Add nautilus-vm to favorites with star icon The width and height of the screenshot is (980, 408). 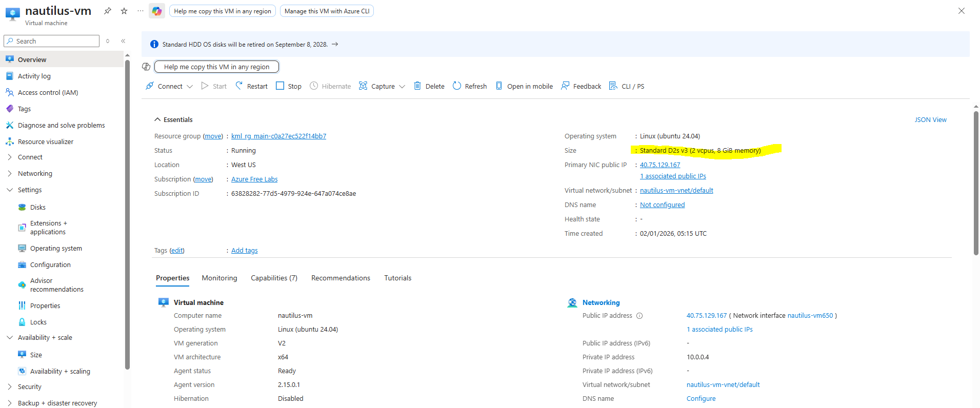pos(124,11)
